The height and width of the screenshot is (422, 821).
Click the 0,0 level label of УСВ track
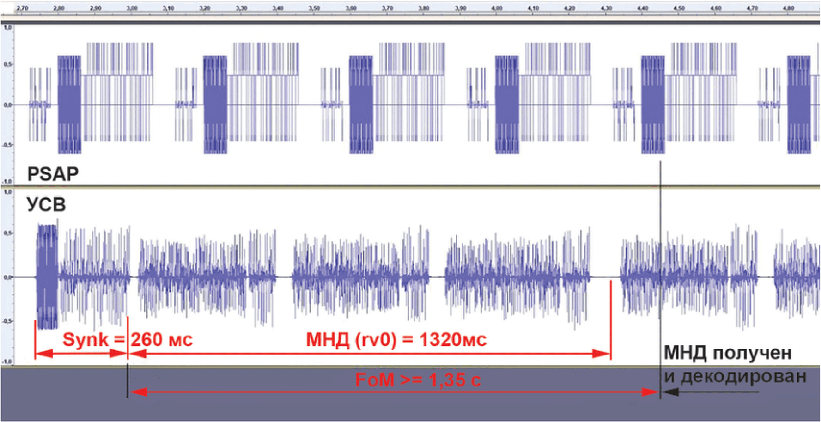pos(7,277)
